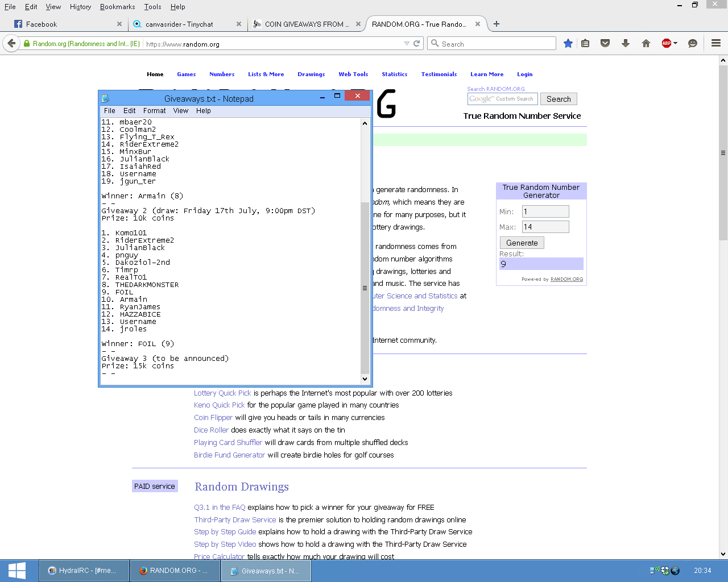Click the RANDOM.ORG Search button
This screenshot has height=582, width=728.
point(559,99)
